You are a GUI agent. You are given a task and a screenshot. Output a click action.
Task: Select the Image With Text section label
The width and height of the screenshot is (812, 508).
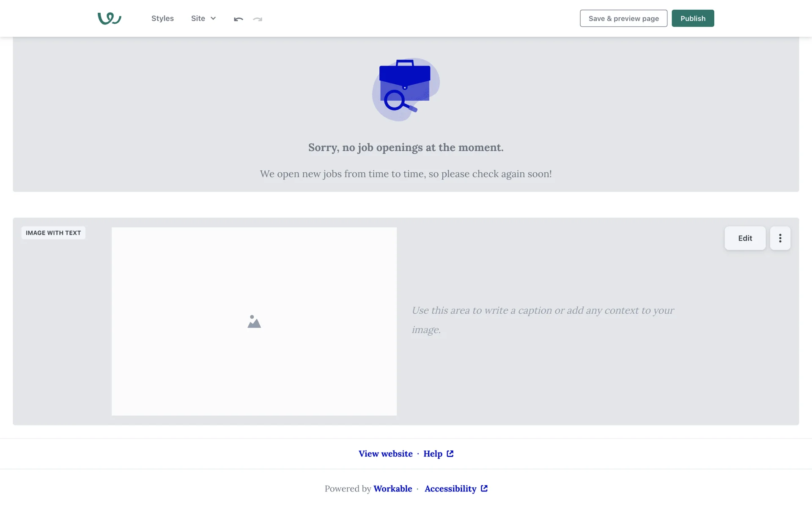pos(53,233)
